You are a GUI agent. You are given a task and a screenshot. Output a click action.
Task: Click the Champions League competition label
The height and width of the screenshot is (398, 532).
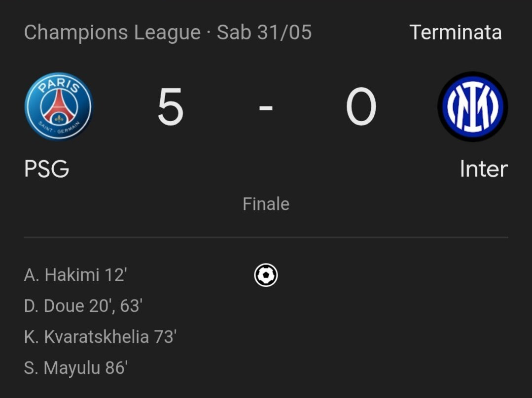point(112,33)
